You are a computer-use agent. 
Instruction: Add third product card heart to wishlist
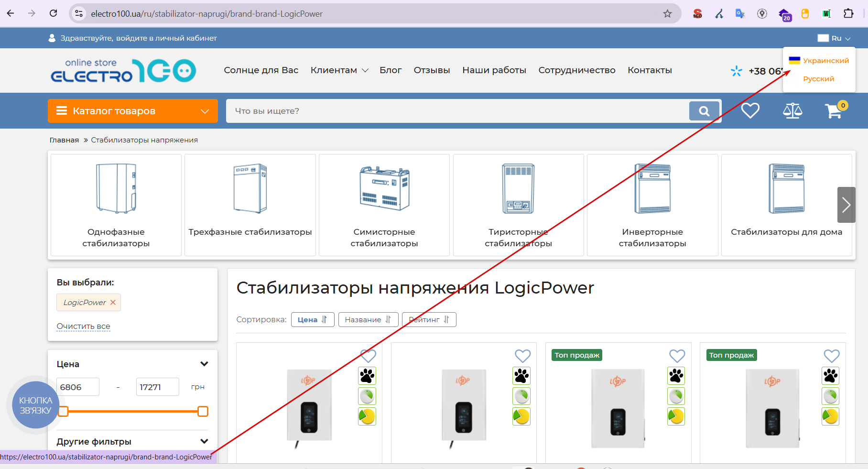(x=677, y=356)
